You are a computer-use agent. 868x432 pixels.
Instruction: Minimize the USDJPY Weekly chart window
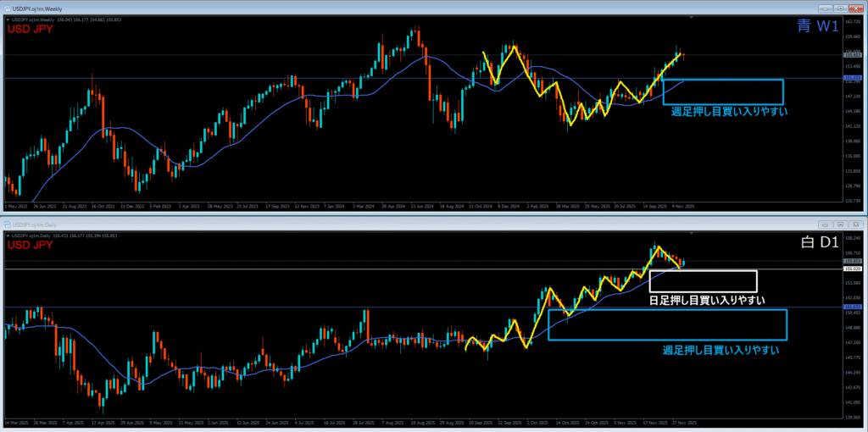826,8
